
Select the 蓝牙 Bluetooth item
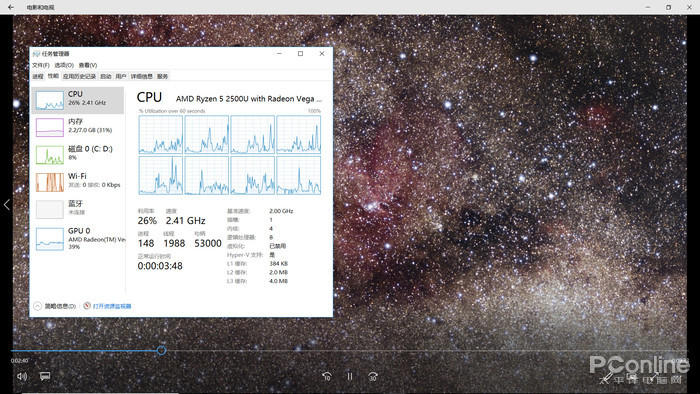tap(78, 209)
